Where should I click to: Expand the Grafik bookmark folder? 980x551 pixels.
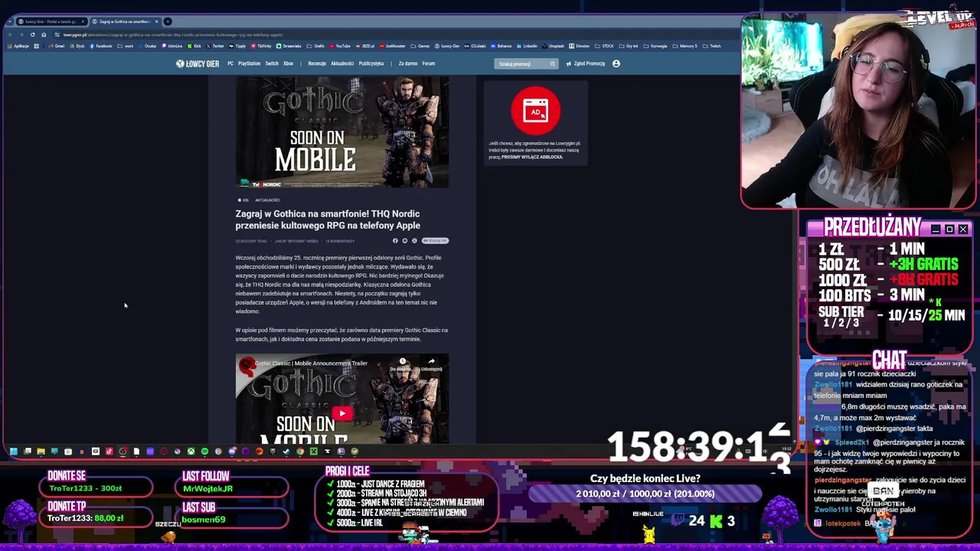[315, 46]
